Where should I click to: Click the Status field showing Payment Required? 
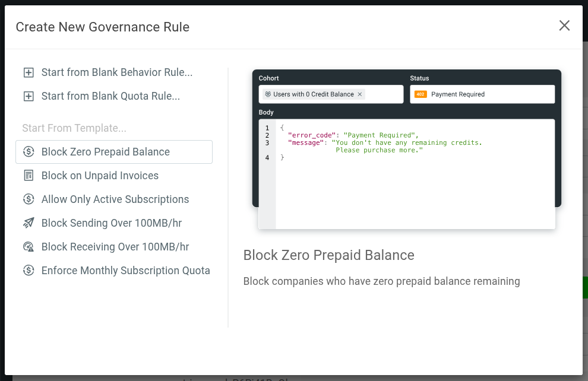click(493, 94)
